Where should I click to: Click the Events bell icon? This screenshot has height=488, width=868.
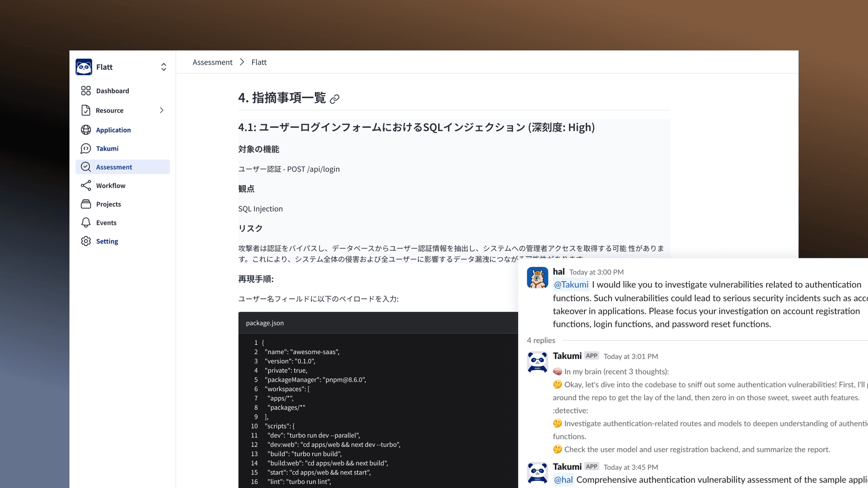click(x=86, y=223)
